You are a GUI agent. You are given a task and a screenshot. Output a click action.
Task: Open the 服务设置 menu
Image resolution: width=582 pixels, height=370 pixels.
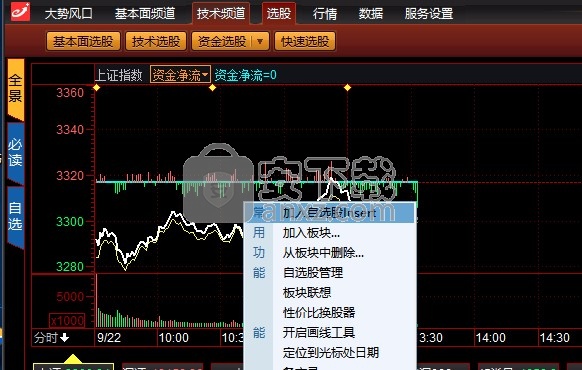[429, 14]
